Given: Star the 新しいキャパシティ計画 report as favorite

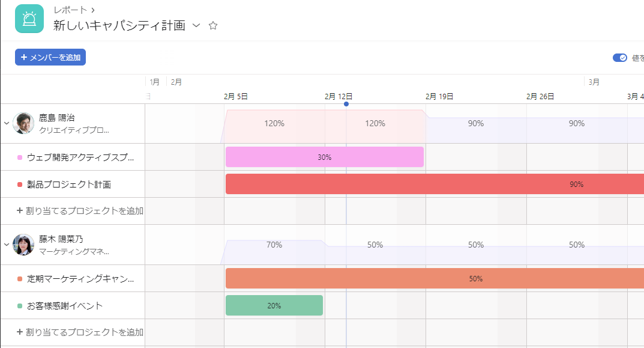Looking at the screenshot, I should [x=212, y=25].
